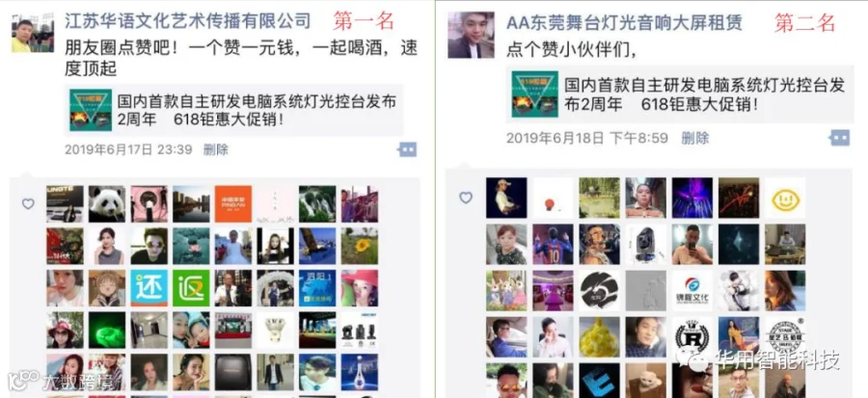Click the soccer player number 10 avatar
The image size is (868, 398).
click(x=553, y=245)
